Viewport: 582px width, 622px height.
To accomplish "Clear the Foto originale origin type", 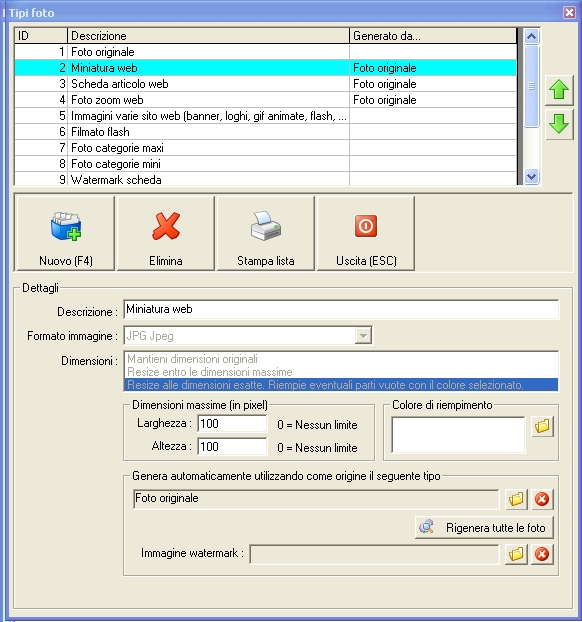I will coord(542,499).
